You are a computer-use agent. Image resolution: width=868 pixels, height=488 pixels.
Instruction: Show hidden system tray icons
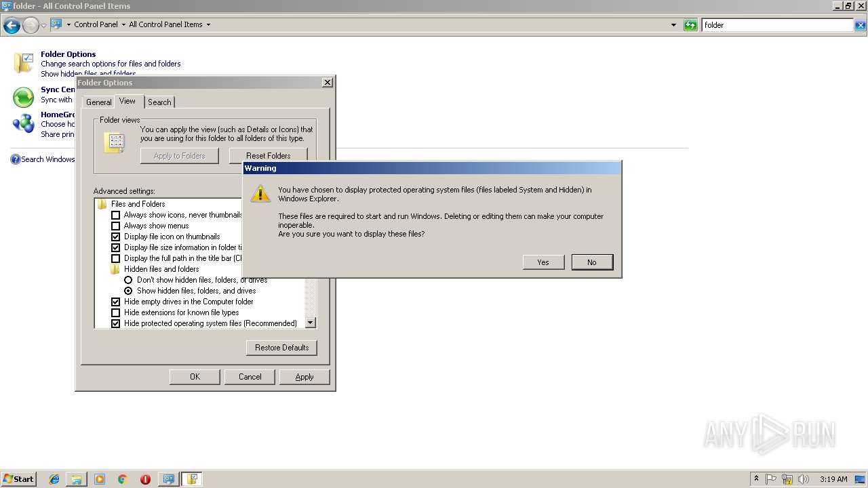[x=756, y=479]
